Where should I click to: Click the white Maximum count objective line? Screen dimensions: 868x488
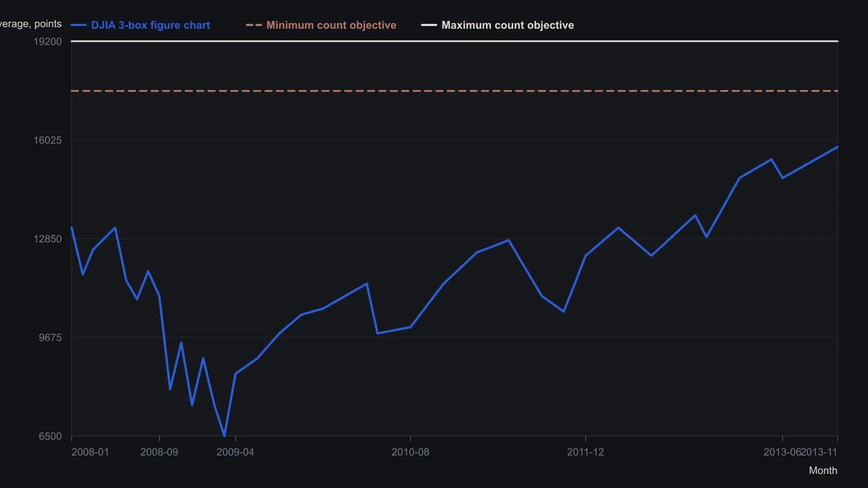[455, 41]
